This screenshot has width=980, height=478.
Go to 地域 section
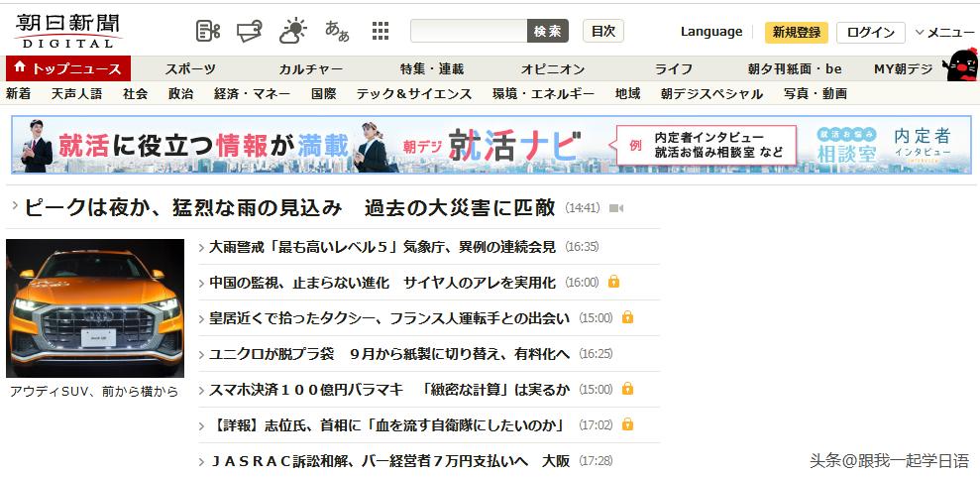tap(627, 94)
